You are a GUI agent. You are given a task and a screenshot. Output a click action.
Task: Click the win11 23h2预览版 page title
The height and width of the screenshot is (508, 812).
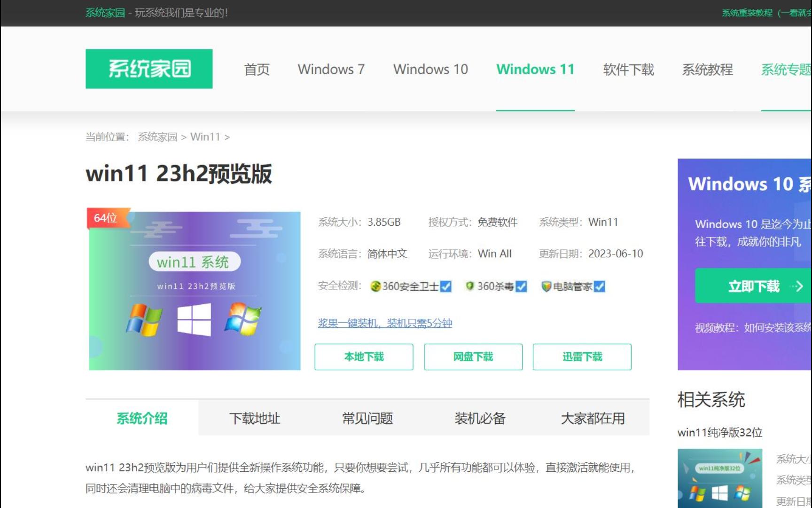[179, 174]
